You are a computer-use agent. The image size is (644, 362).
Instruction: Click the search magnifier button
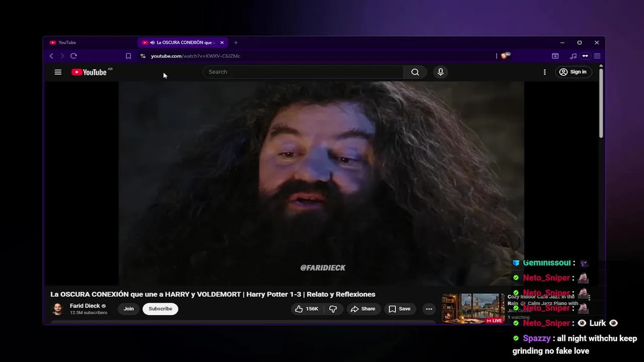point(415,72)
